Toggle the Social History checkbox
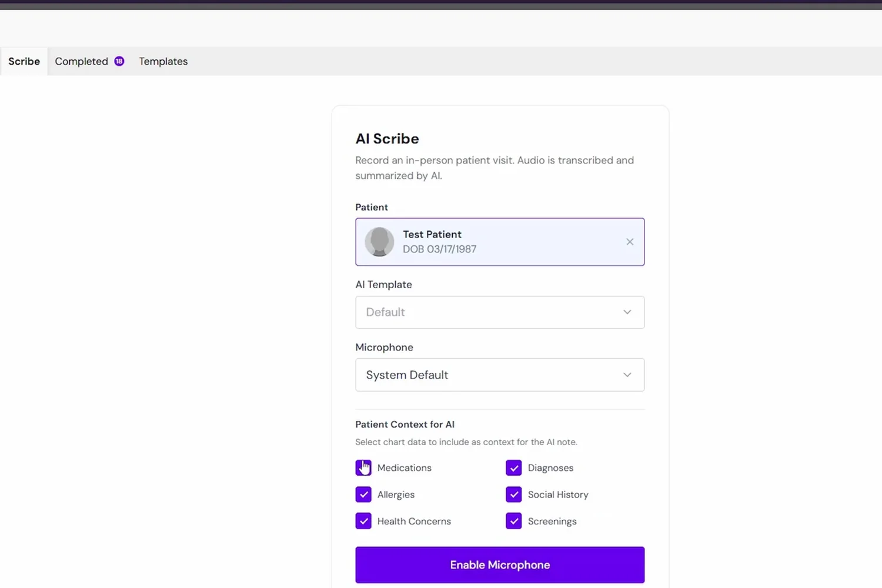 point(514,495)
